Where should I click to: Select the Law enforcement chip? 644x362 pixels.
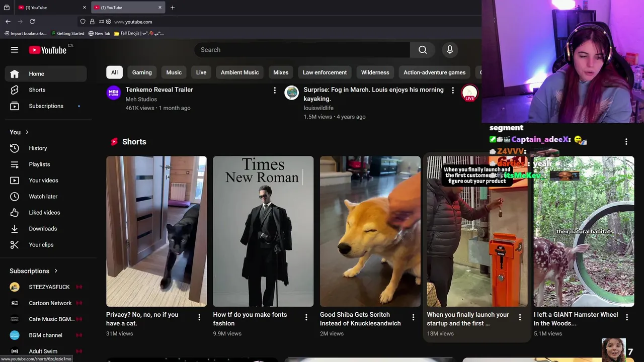click(x=325, y=72)
